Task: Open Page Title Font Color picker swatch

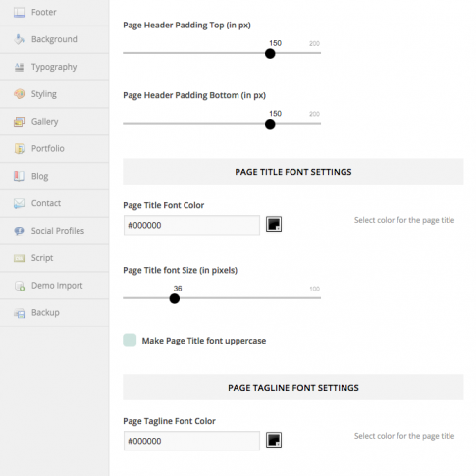Action: pyautogui.click(x=274, y=224)
